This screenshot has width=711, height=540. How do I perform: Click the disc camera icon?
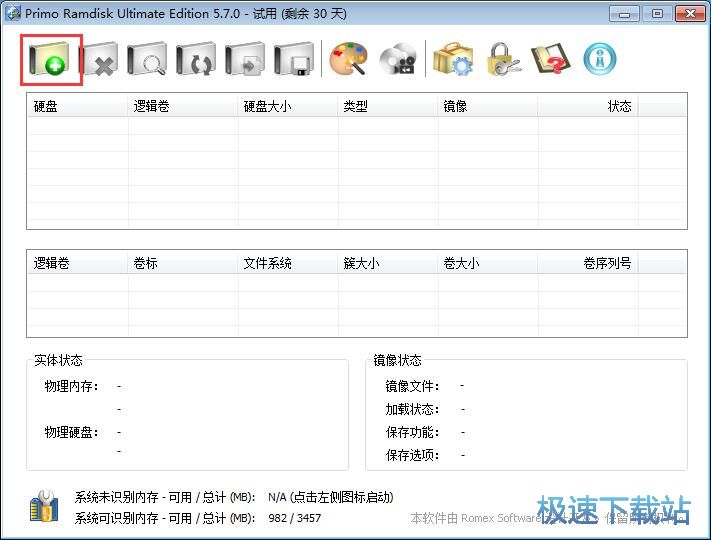click(x=397, y=59)
